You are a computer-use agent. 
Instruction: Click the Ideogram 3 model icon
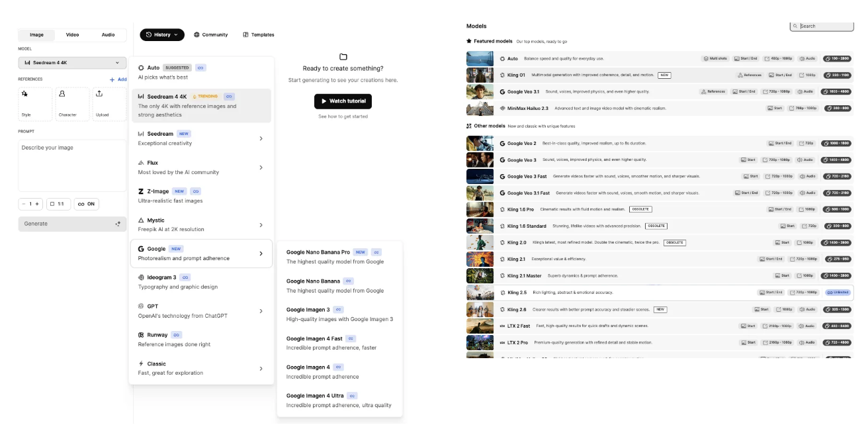[x=141, y=277]
